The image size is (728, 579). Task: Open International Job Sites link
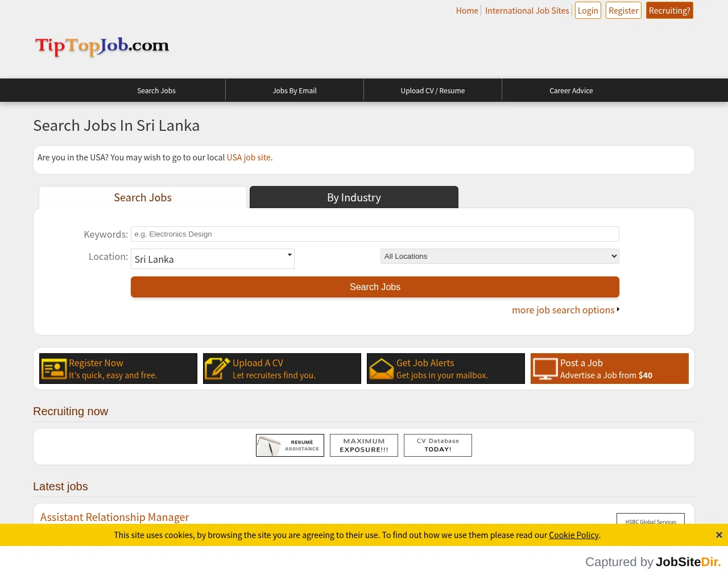(x=527, y=11)
